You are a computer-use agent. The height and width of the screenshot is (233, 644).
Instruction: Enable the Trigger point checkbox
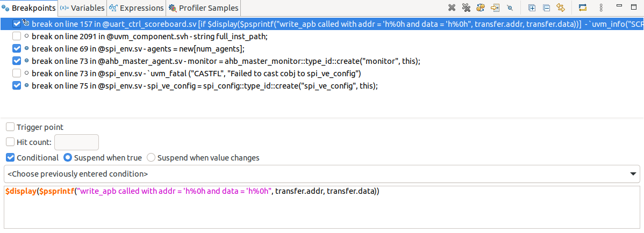10,127
